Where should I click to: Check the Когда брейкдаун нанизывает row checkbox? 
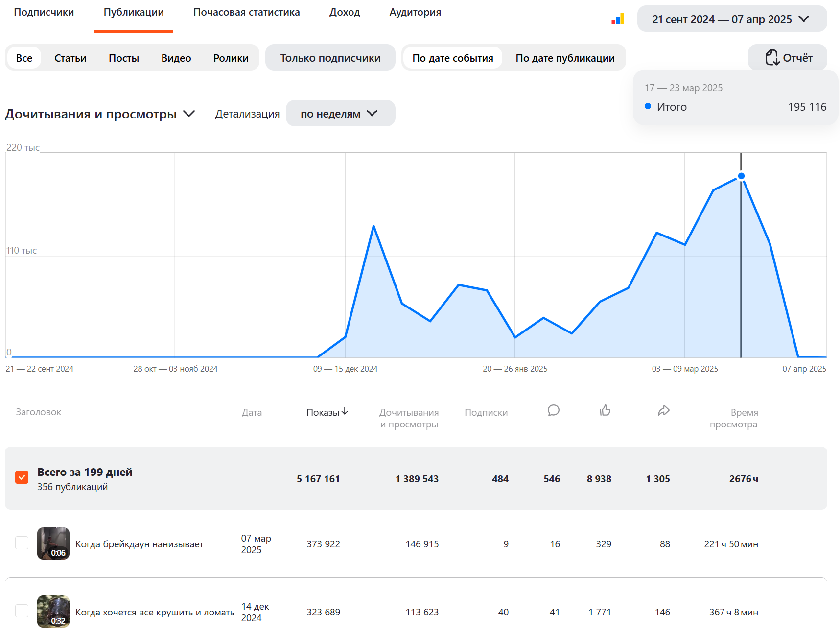tap(22, 543)
